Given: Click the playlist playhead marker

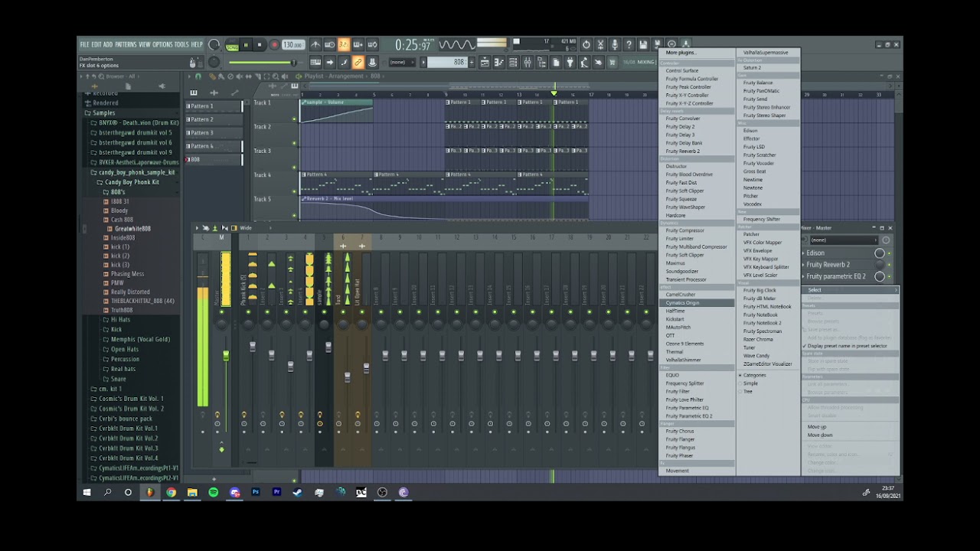Looking at the screenshot, I should pyautogui.click(x=554, y=93).
